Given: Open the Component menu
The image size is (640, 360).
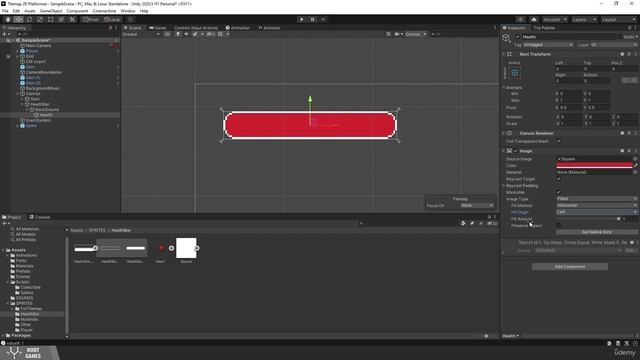Looking at the screenshot, I should click(x=77, y=11).
